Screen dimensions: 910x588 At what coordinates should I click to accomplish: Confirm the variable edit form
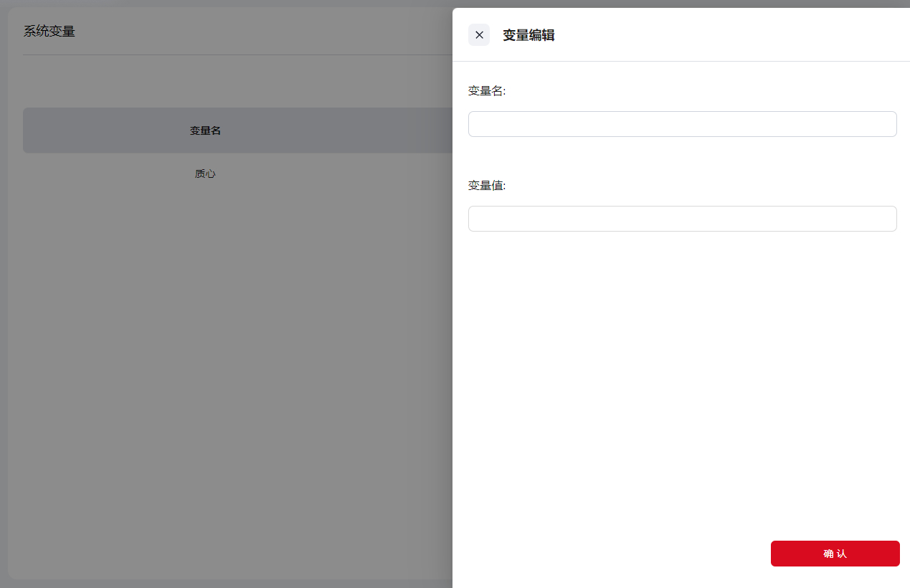(x=835, y=554)
